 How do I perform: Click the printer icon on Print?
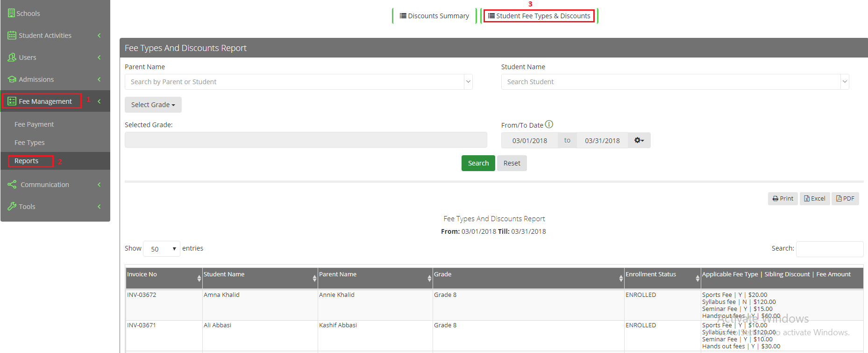click(776, 198)
